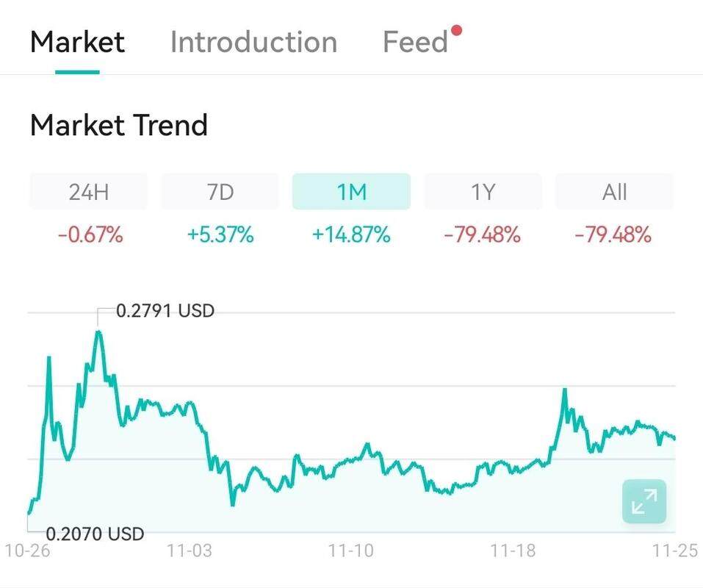Show the All time range
The image size is (703, 588).
tap(614, 192)
